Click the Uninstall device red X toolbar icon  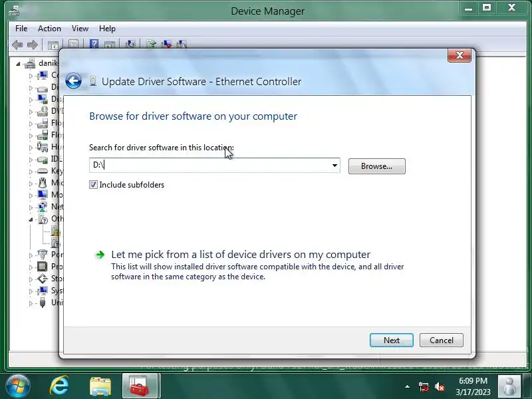pos(166,45)
